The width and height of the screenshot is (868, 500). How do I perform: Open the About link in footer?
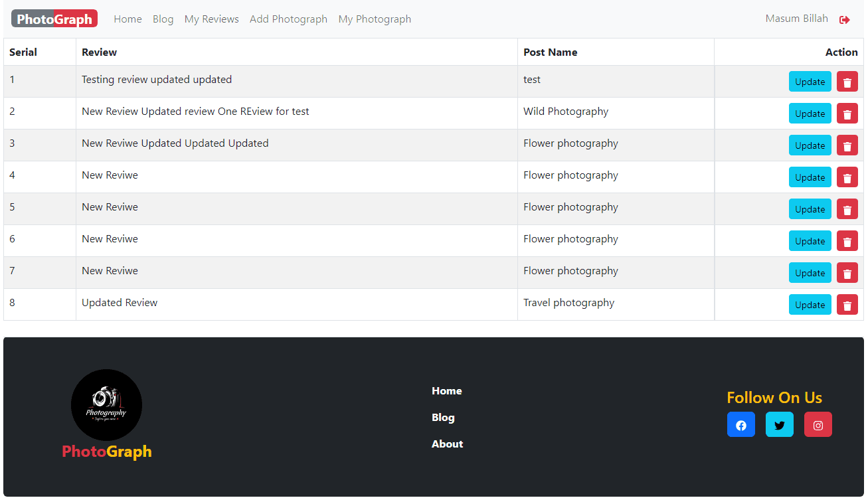[x=447, y=444]
